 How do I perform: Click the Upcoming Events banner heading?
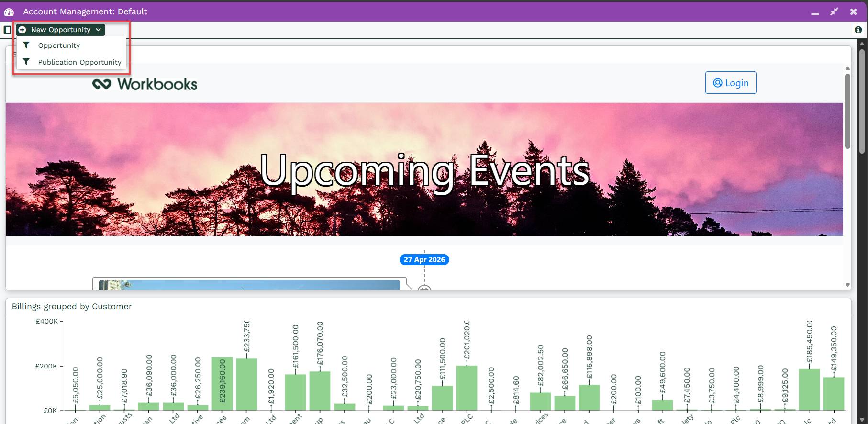[424, 170]
